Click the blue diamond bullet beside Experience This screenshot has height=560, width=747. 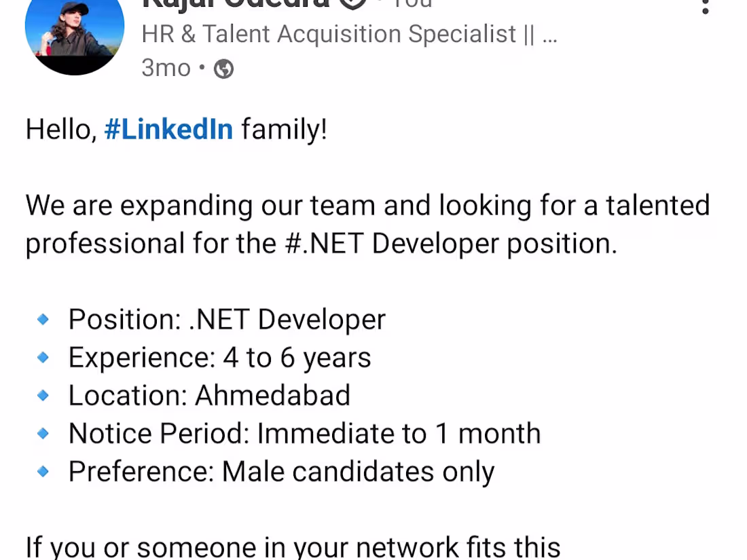pos(43,357)
